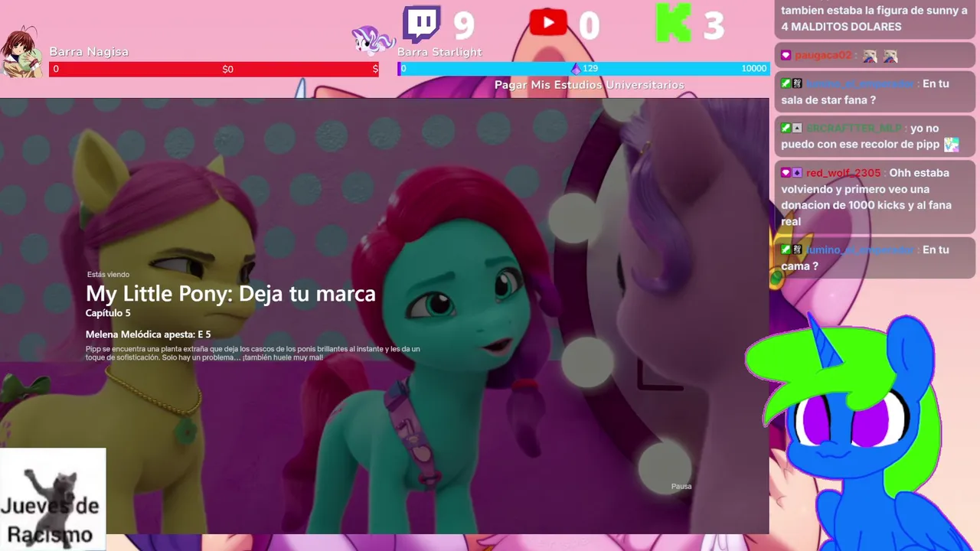Click the username 'red_wolf_2305' in chat
The height and width of the screenshot is (551, 980).
point(844,173)
